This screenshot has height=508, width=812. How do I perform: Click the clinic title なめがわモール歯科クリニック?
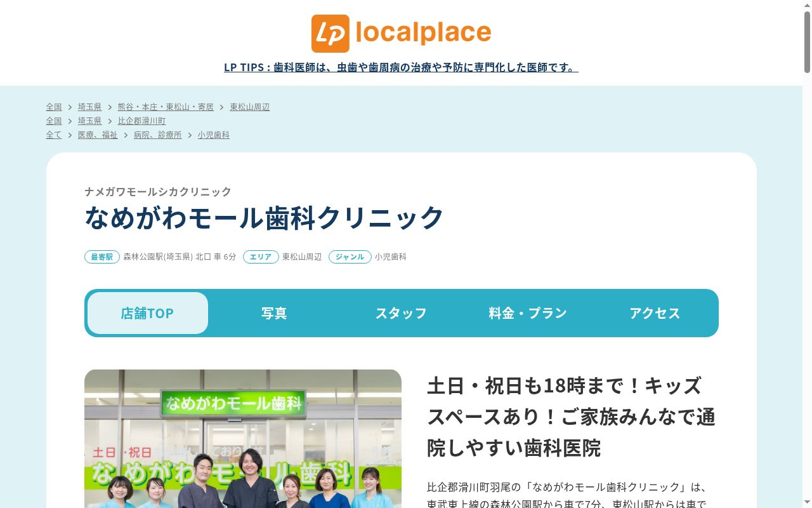[x=265, y=218]
